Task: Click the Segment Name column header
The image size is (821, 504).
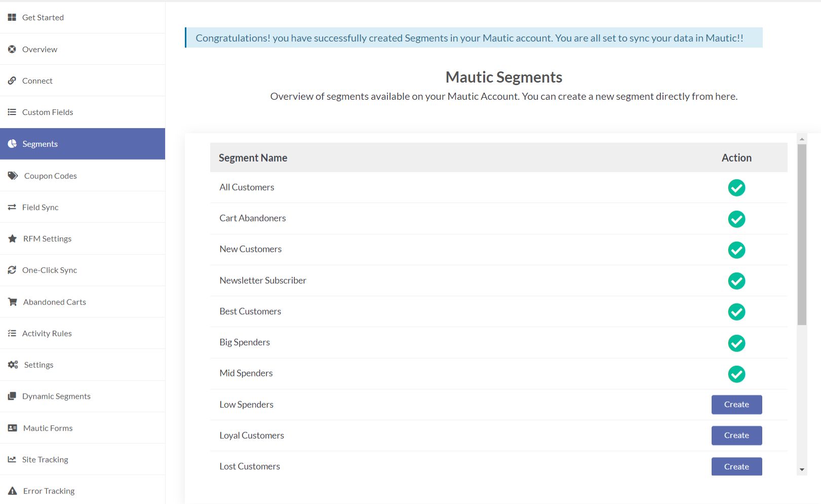Action: (253, 158)
